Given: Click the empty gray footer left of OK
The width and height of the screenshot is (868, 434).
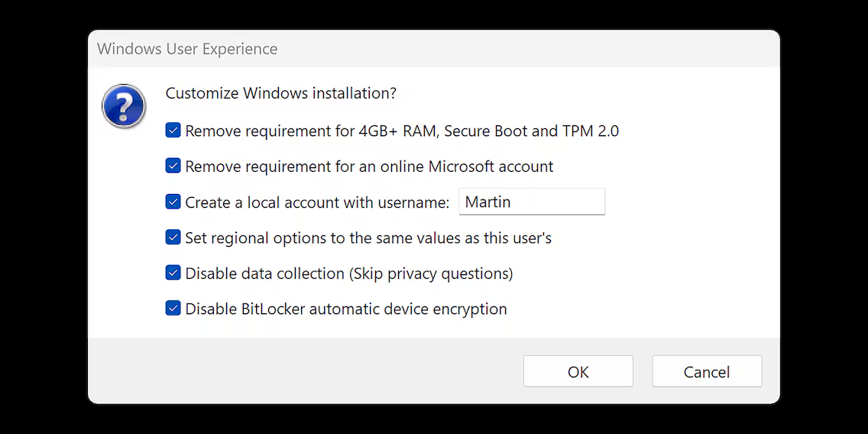Looking at the screenshot, I should [306, 371].
